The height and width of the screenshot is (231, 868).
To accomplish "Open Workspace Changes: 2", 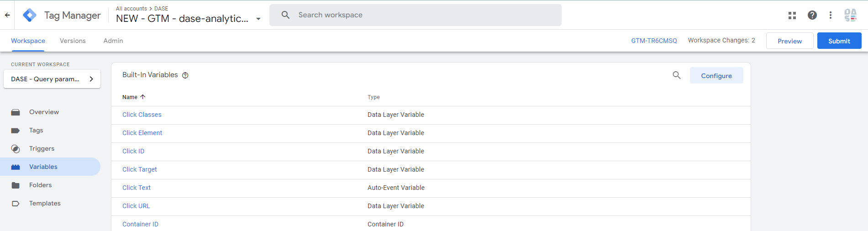I will click(721, 40).
